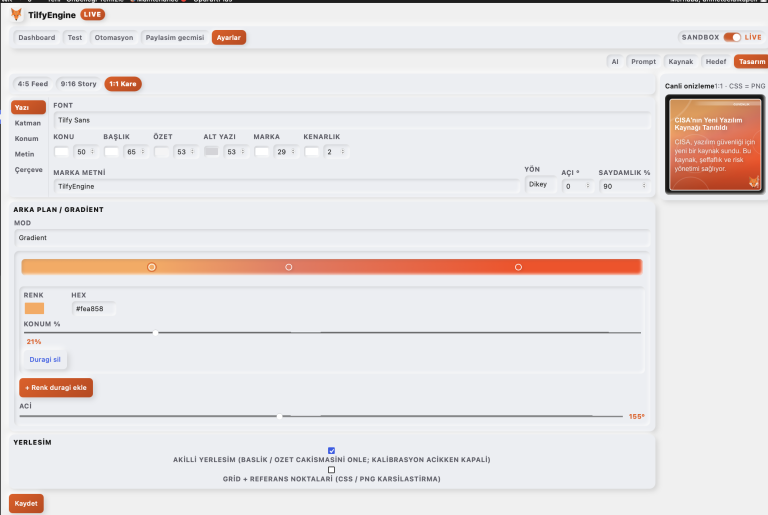This screenshot has width=768, height=515.
Task: Click the Kaydet save button
Action: [26, 503]
